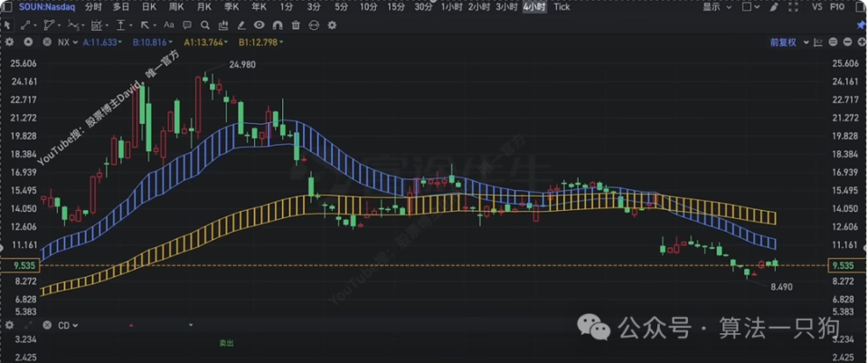
Task: Select the 15分 interval
Action: (x=396, y=7)
